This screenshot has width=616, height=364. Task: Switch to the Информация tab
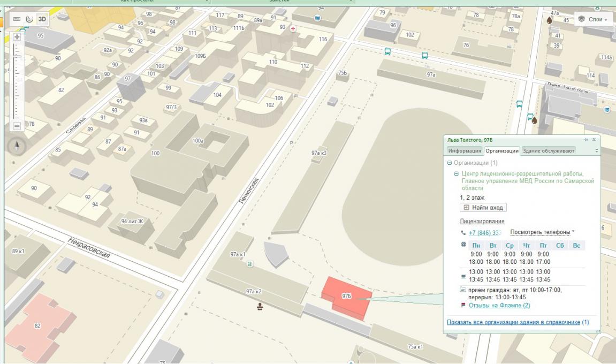click(465, 151)
